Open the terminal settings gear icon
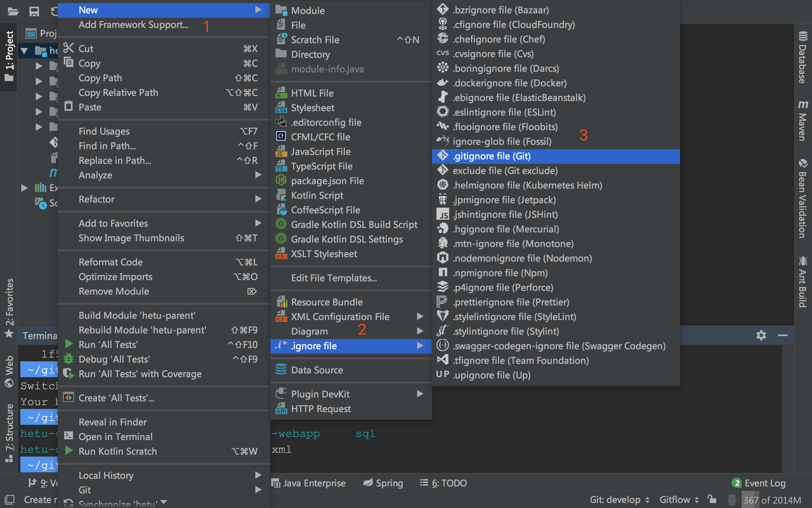 tap(761, 335)
